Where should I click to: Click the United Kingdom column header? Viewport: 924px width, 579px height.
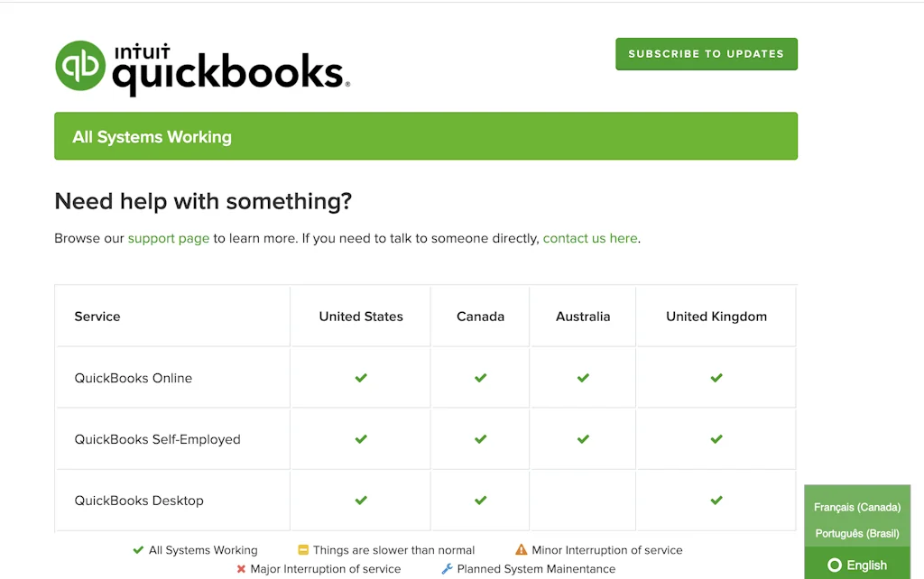point(716,317)
